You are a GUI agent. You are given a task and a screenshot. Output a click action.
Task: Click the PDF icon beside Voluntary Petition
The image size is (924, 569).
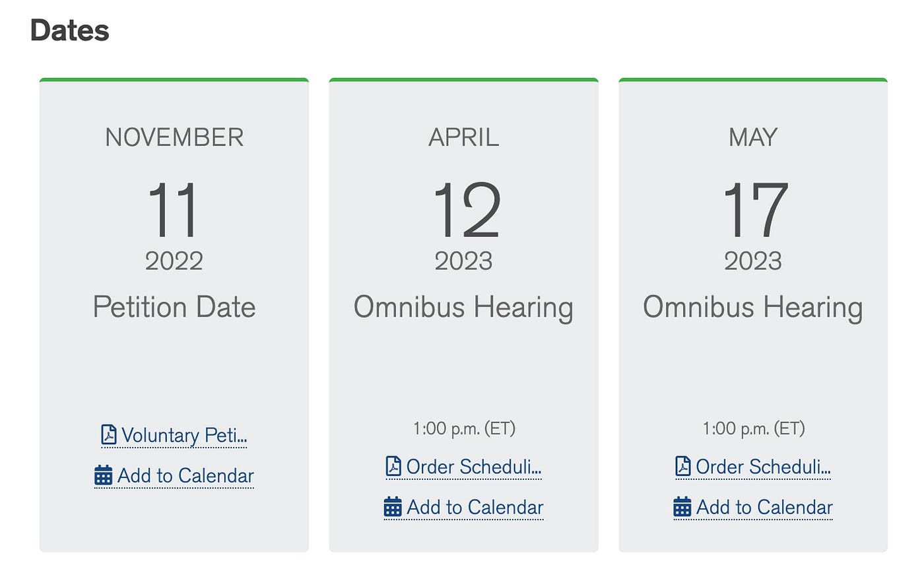click(x=109, y=435)
